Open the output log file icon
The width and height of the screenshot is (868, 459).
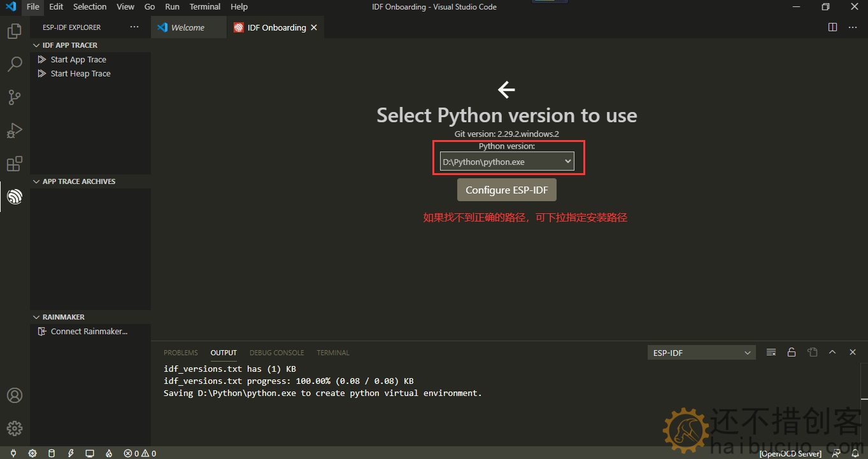(812, 352)
